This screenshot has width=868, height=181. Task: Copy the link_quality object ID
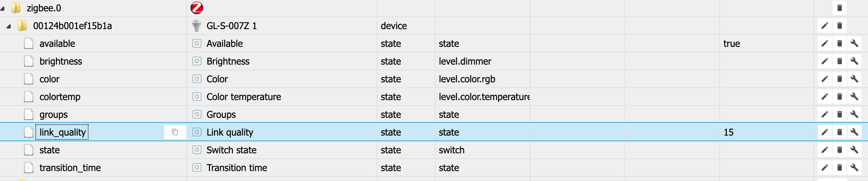tap(175, 132)
